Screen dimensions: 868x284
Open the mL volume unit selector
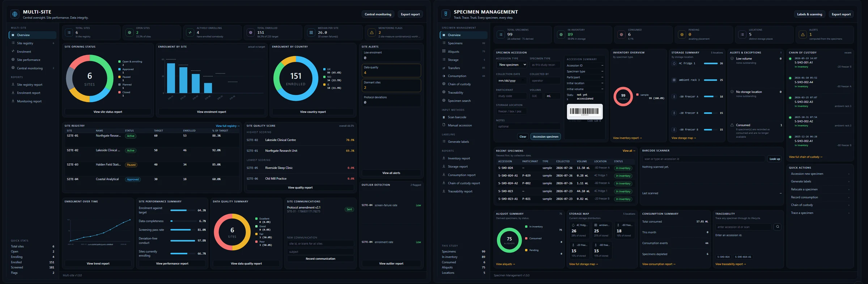[552, 96]
